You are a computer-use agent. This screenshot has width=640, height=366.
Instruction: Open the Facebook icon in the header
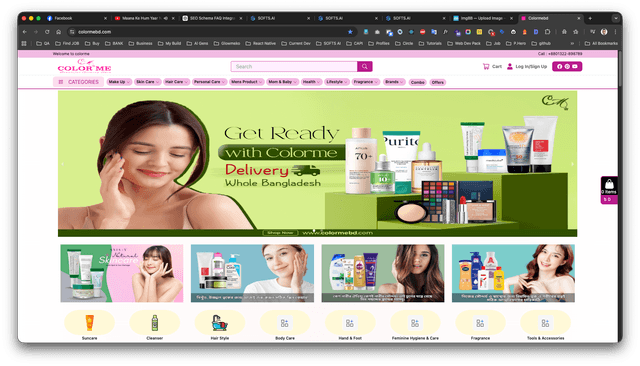coord(560,67)
